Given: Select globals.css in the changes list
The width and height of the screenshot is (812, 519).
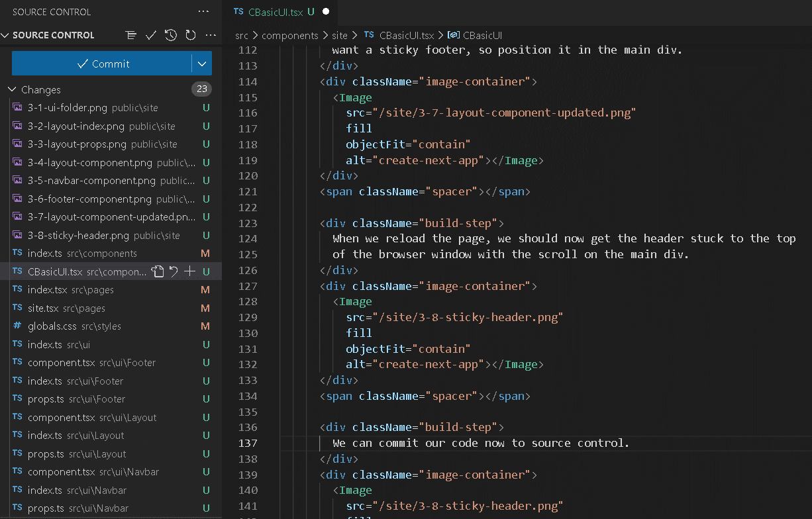Looking at the screenshot, I should [51, 326].
